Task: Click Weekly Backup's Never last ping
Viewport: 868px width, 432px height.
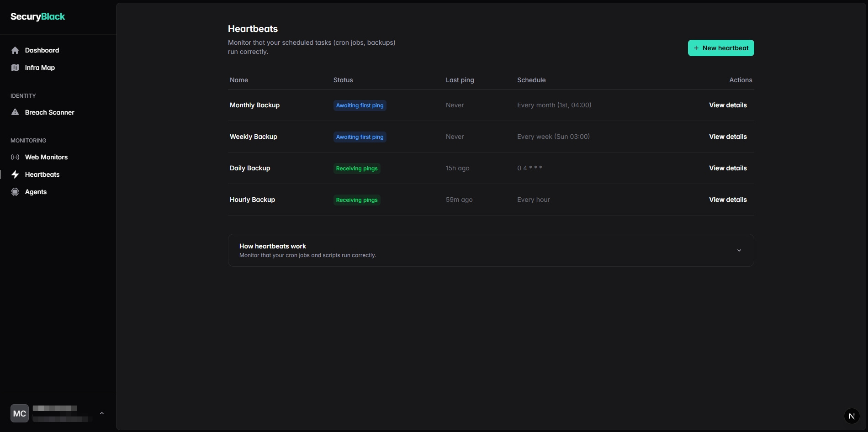Action: click(x=455, y=137)
